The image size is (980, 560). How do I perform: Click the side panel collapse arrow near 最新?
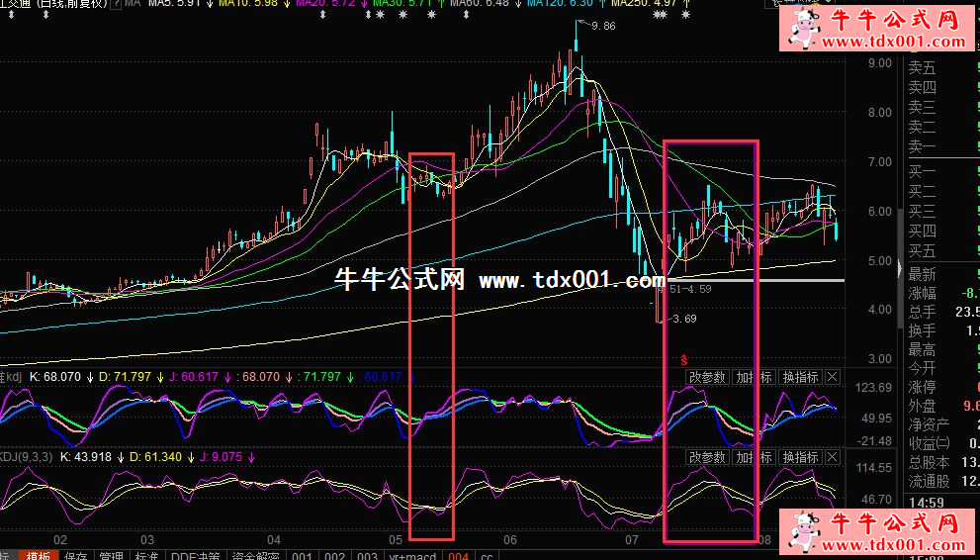899,269
